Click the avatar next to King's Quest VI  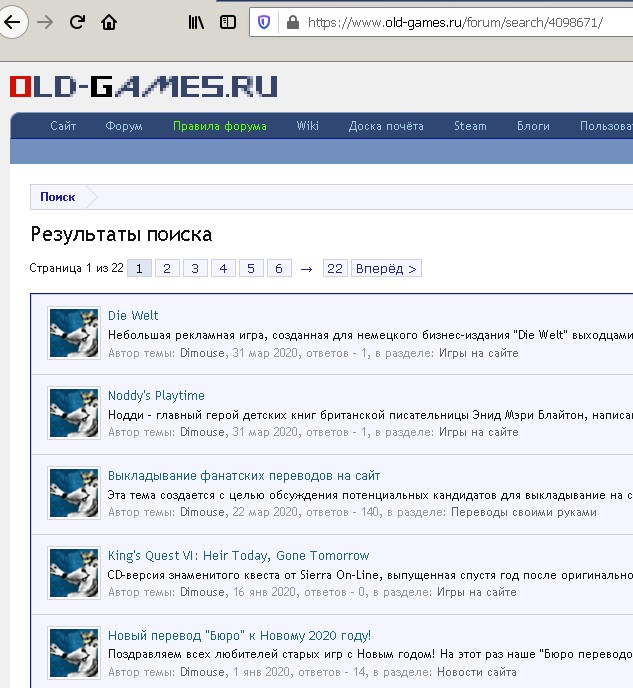(74, 573)
